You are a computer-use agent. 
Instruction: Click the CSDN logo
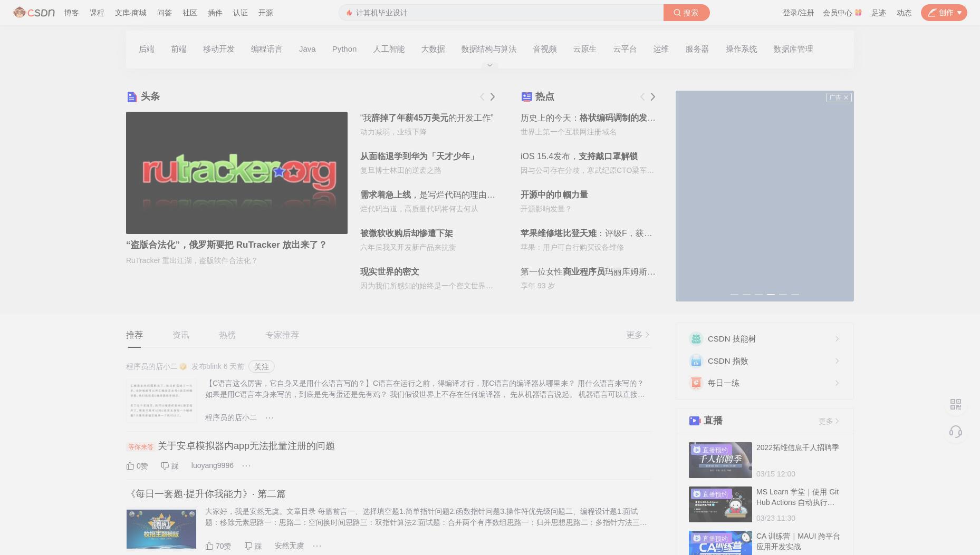(x=34, y=13)
